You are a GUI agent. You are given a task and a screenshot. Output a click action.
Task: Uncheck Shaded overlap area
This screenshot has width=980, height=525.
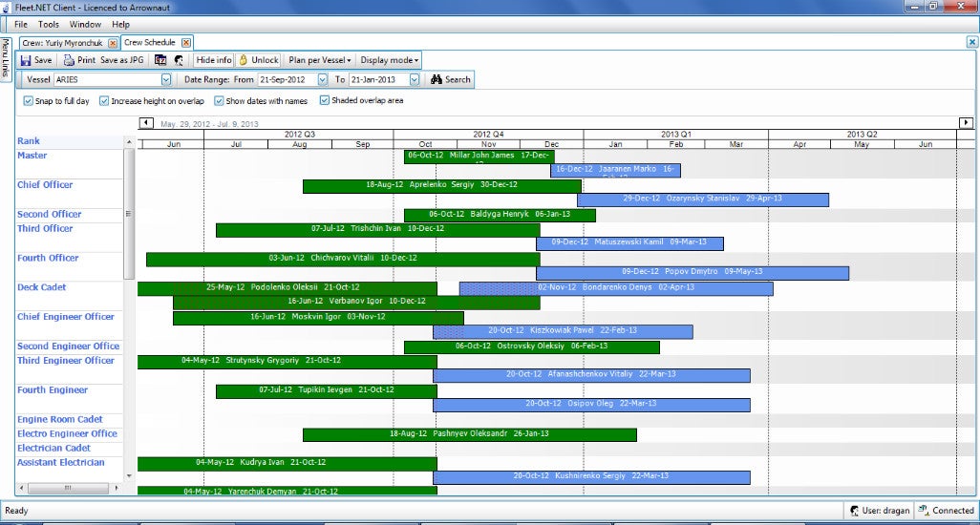[325, 100]
